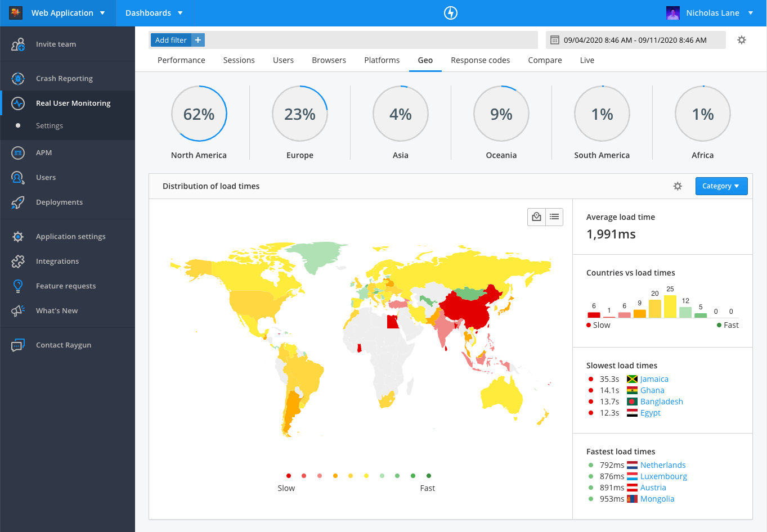Click the What's New megaphone icon
The width and height of the screenshot is (767, 532).
point(18,311)
